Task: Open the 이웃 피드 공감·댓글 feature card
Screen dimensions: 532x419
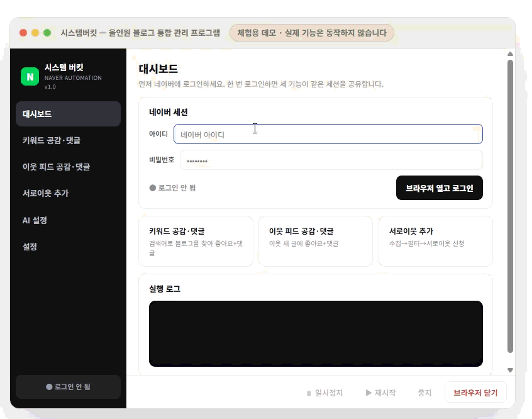Action: (316, 242)
